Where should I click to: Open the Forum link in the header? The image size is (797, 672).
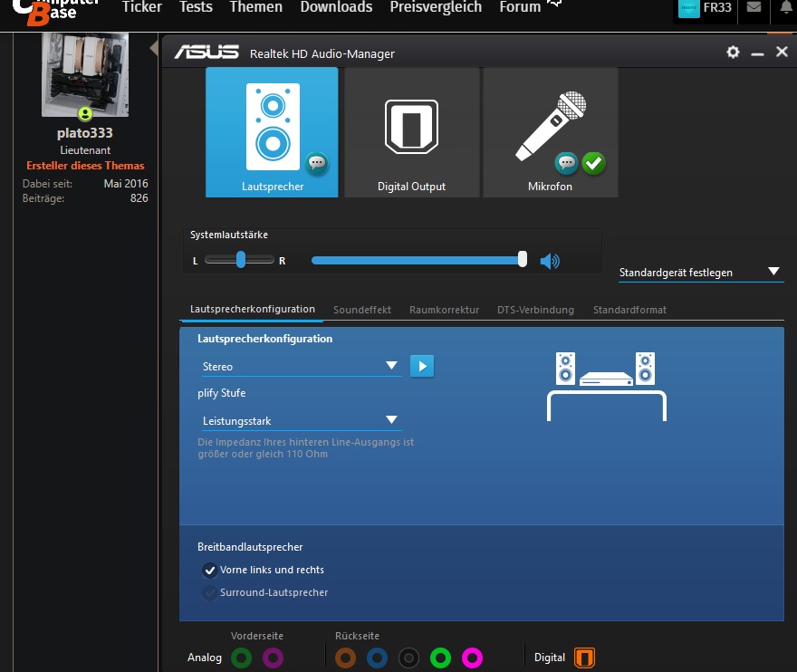click(x=520, y=7)
